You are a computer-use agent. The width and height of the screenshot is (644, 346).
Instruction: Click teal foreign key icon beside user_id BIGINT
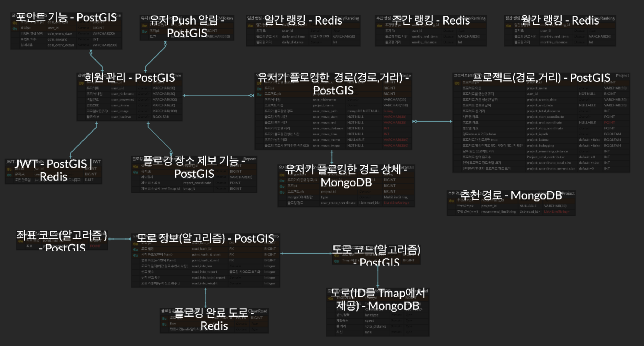[x=15, y=28]
